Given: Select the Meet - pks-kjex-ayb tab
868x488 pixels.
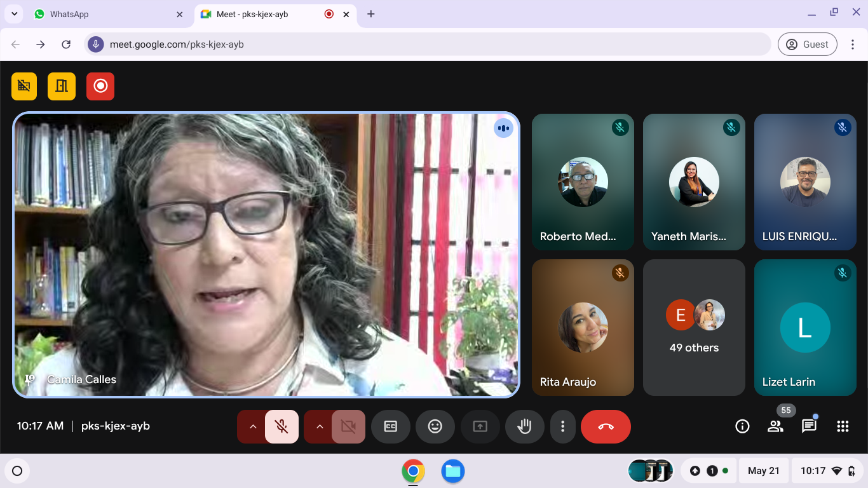Looking at the screenshot, I should tap(275, 14).
